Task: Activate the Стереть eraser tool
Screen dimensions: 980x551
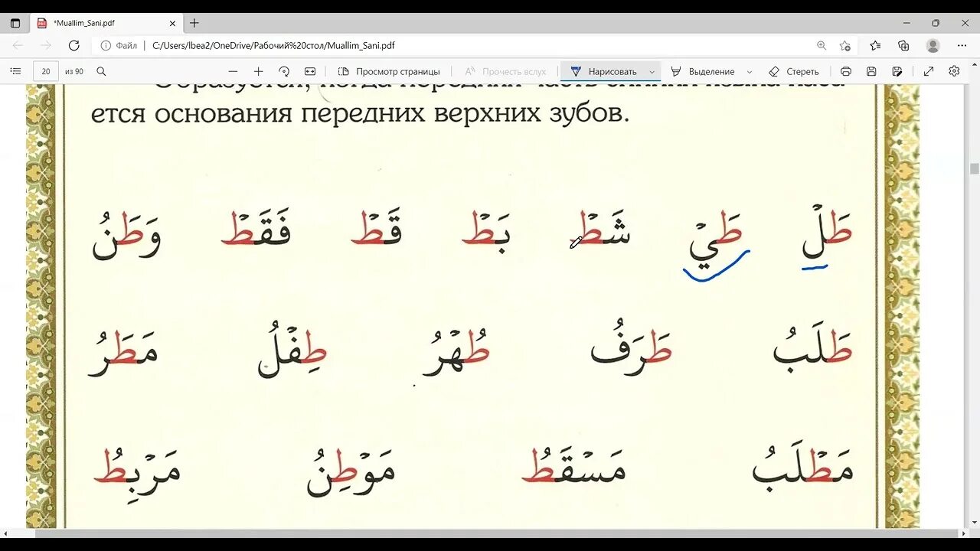Action: 794,71
